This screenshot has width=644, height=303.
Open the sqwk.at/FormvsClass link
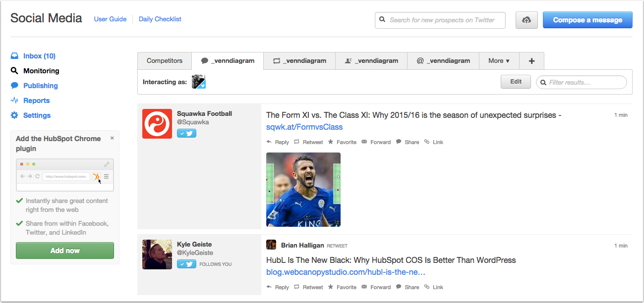coord(304,127)
